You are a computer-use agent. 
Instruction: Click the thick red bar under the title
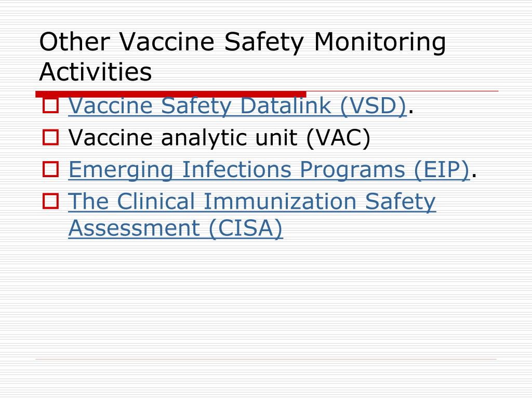(x=170, y=94)
